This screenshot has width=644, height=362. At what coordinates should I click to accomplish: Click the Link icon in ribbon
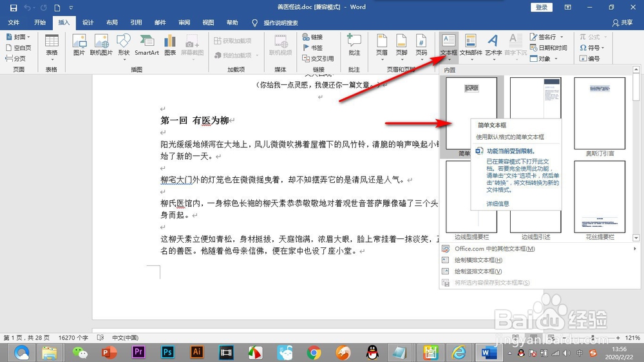point(312,37)
